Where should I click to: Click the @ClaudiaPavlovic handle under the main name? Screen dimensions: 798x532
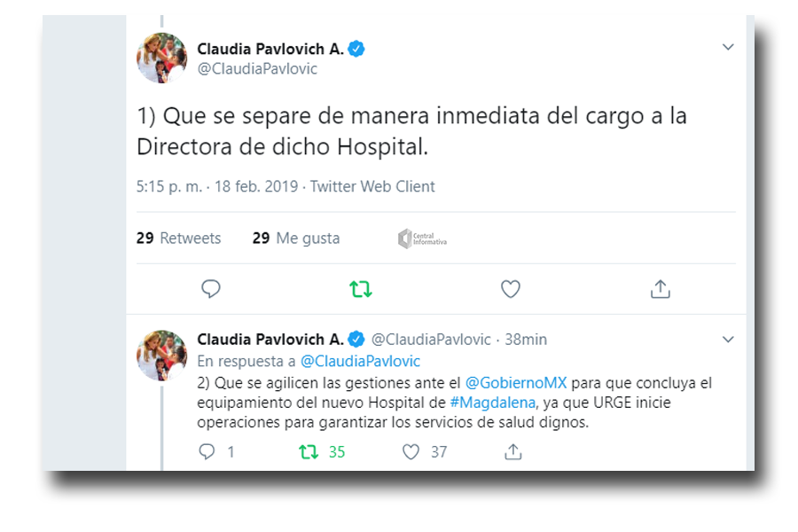[x=257, y=69]
